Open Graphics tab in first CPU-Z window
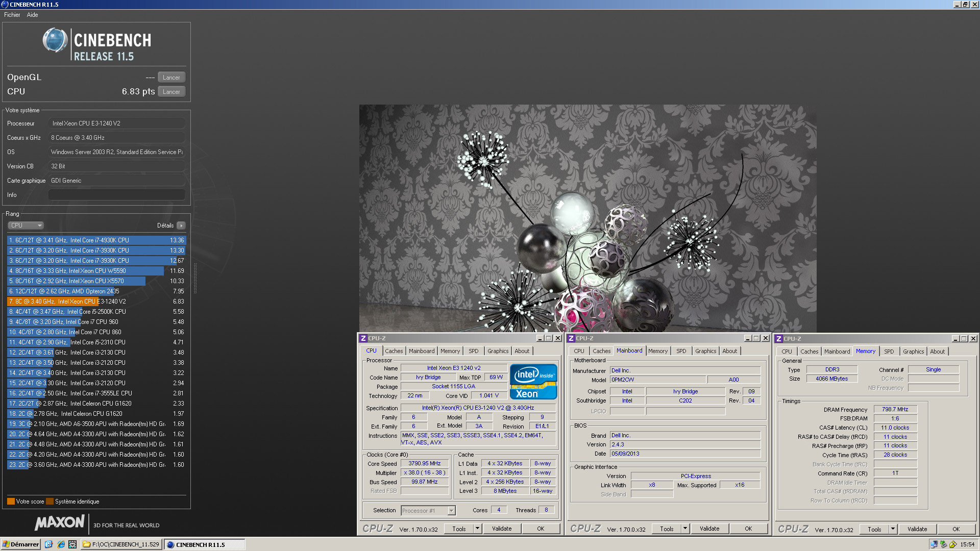The image size is (980, 551). pyautogui.click(x=498, y=351)
